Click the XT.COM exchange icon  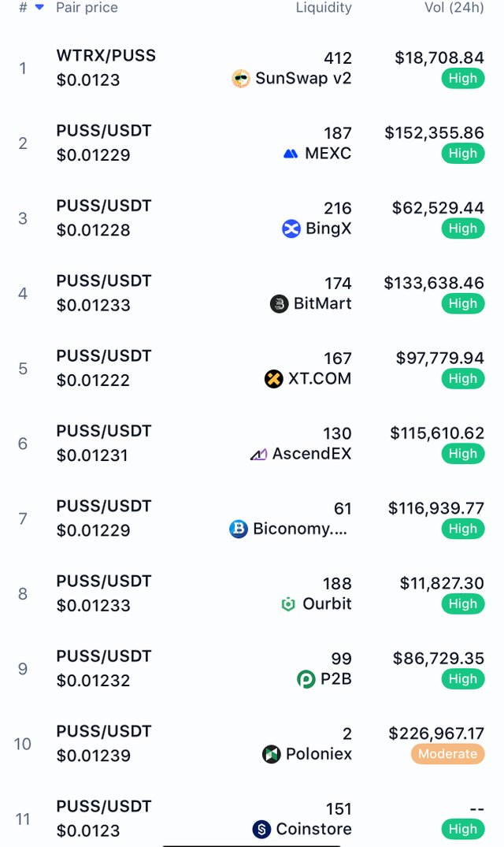tap(273, 379)
